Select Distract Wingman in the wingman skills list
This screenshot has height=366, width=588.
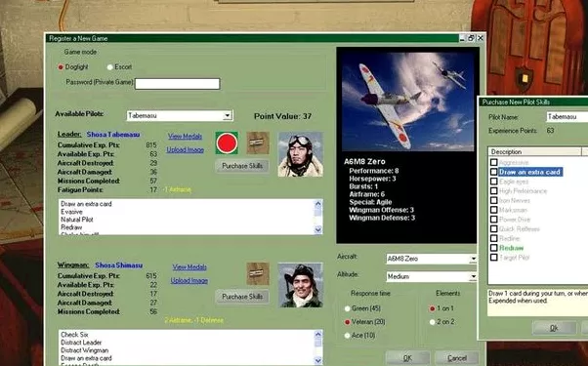pyautogui.click(x=84, y=350)
